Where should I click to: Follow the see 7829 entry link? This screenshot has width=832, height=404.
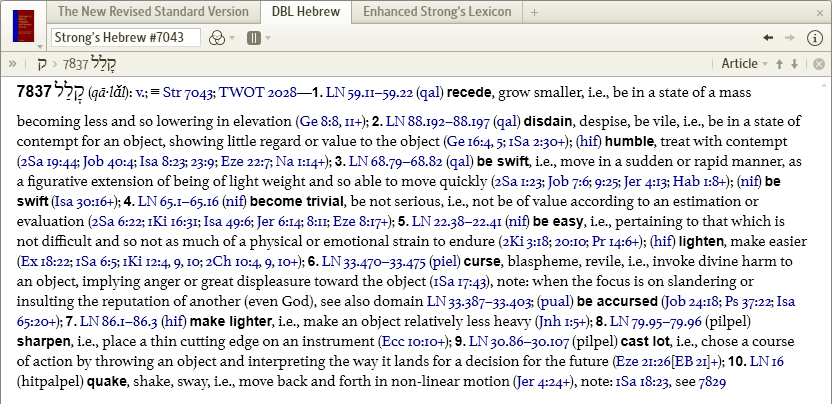point(712,381)
